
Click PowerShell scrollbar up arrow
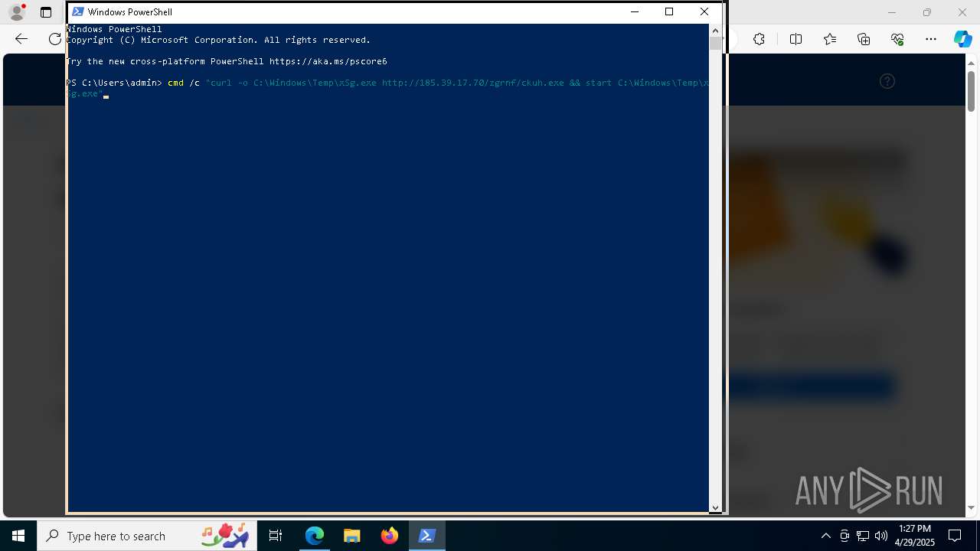[715, 30]
